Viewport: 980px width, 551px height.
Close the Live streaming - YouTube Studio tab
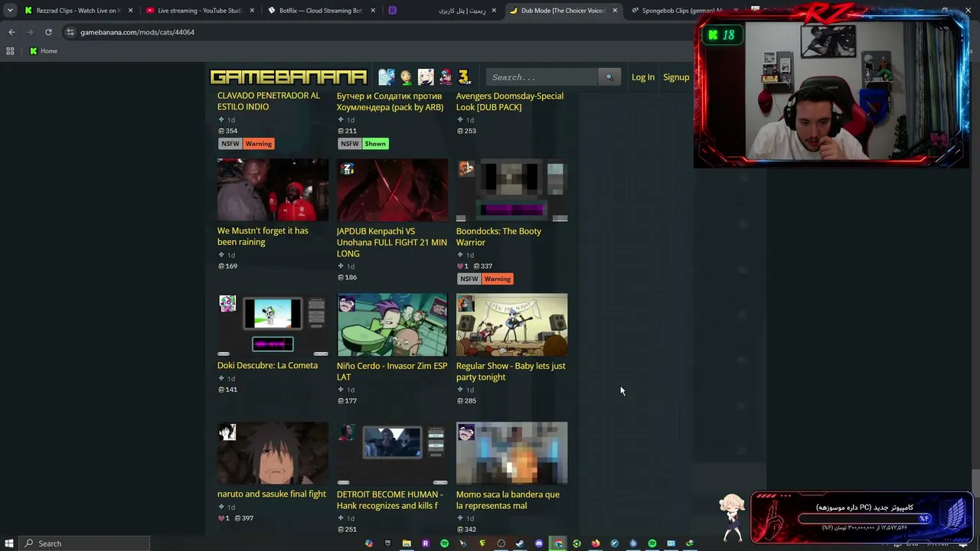pyautogui.click(x=252, y=11)
